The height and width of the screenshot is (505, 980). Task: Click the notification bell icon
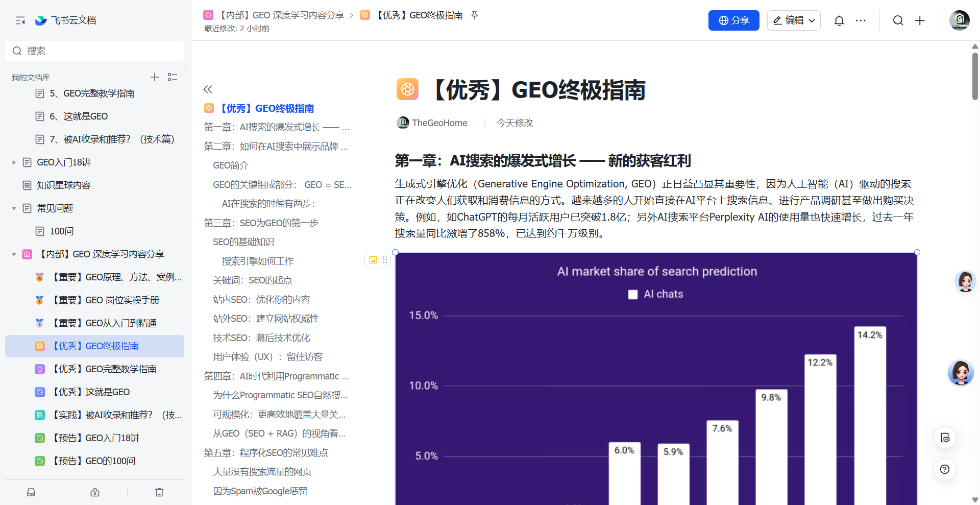(839, 20)
